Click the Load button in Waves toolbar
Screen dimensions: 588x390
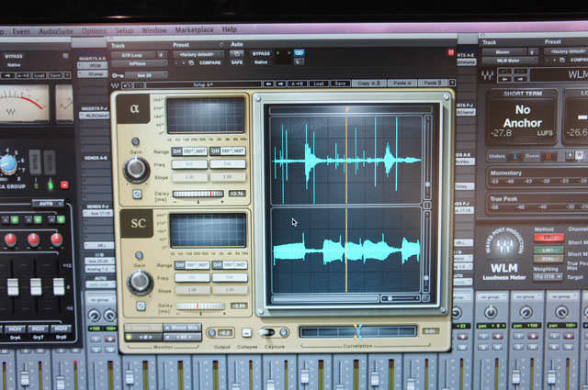click(x=319, y=83)
